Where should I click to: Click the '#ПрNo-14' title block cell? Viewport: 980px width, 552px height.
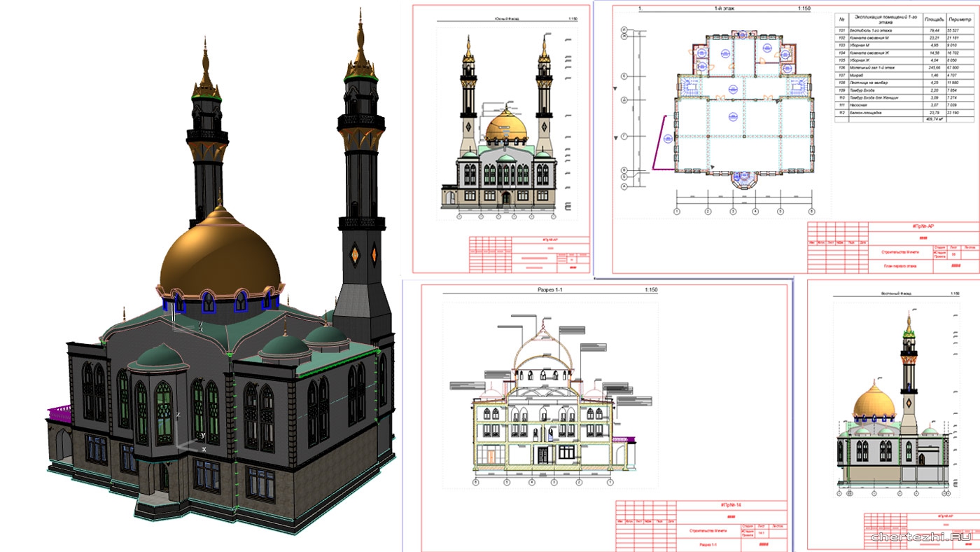(731, 505)
